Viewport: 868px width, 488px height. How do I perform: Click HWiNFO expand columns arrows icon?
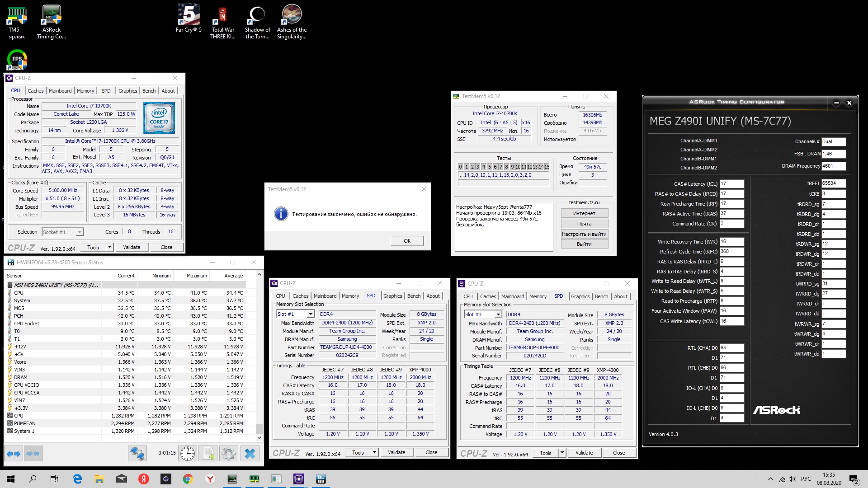point(14,453)
